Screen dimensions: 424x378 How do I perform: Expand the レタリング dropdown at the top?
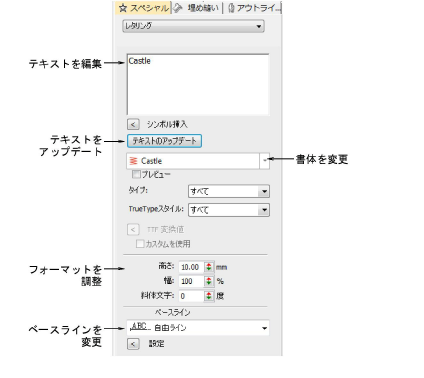pyautogui.click(x=193, y=26)
